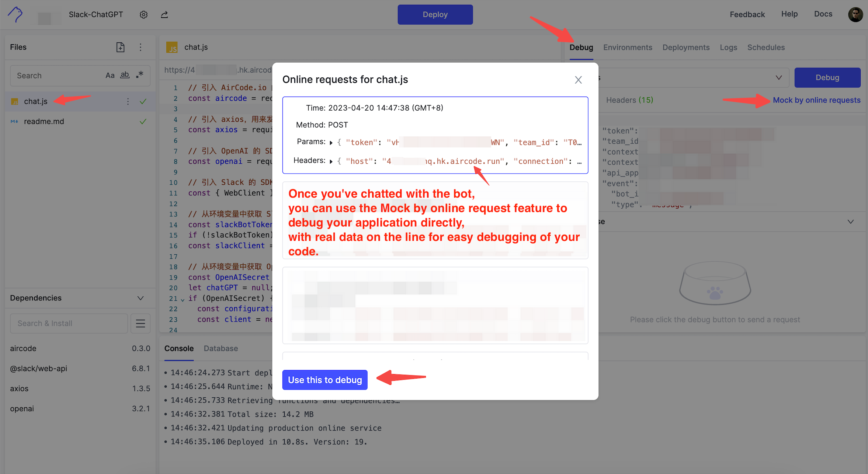Toggle regular expression search option
This screenshot has height=474, width=868.
pos(140,75)
